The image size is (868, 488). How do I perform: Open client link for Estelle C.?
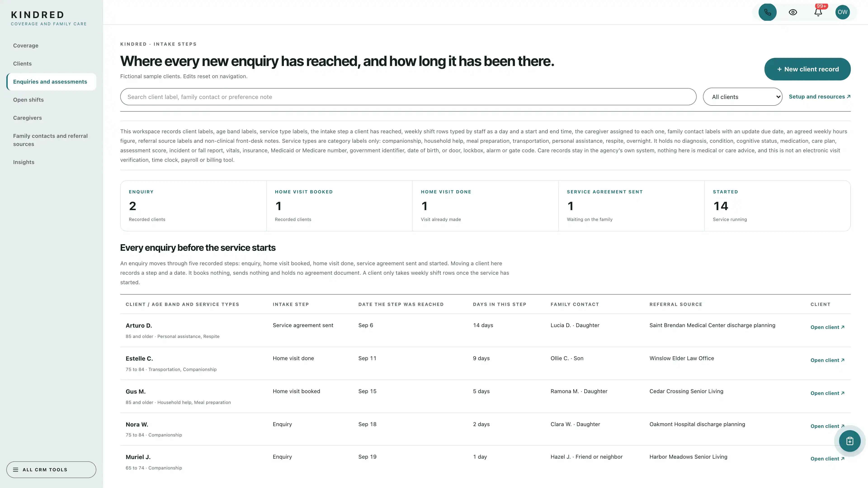(x=827, y=360)
